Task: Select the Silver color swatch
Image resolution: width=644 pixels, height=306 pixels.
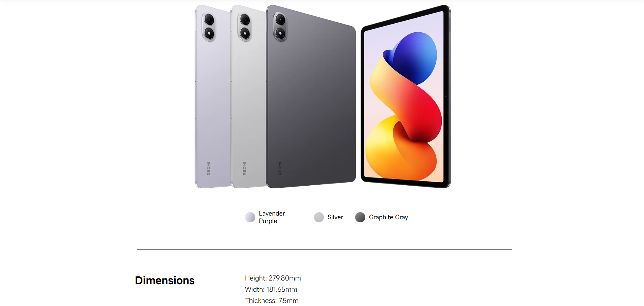Action: 319,217
